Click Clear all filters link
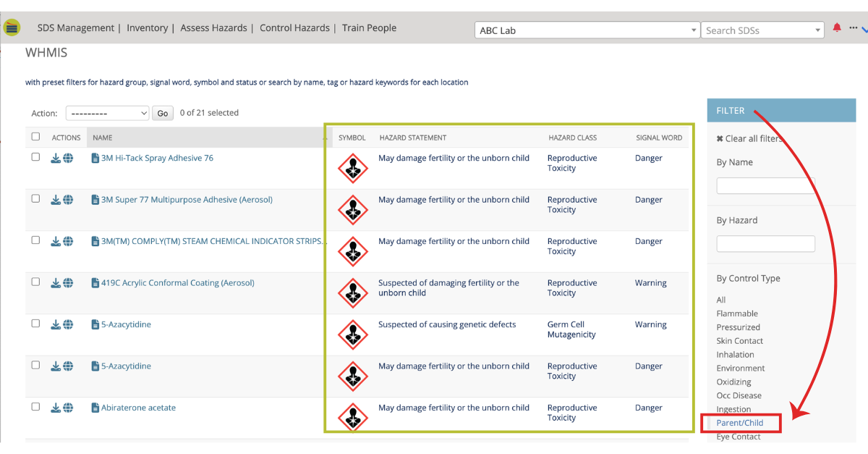 pyautogui.click(x=754, y=139)
